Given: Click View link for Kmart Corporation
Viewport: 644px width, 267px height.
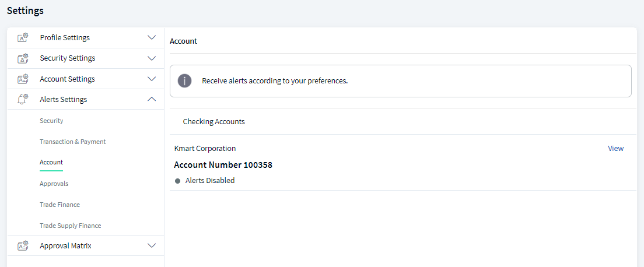Looking at the screenshot, I should click(615, 148).
